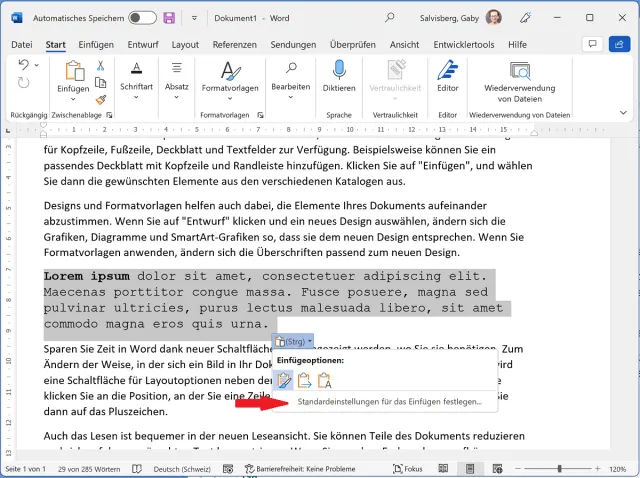Screen dimensions: 640x478
Task: Choose keep source formatting paste option
Action: pos(284,380)
